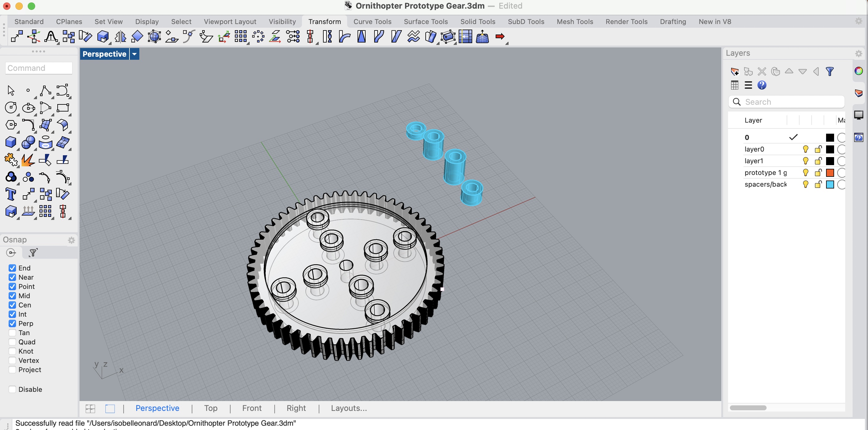Click the Layouts... button
Viewport: 868px width, 430px height.
349,408
